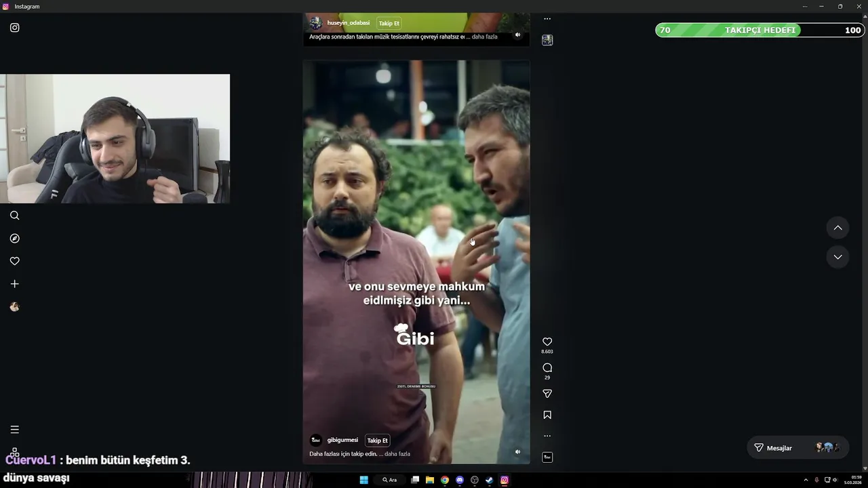This screenshot has height=488, width=868.
Task: Open Windows Start button
Action: pyautogui.click(x=363, y=480)
